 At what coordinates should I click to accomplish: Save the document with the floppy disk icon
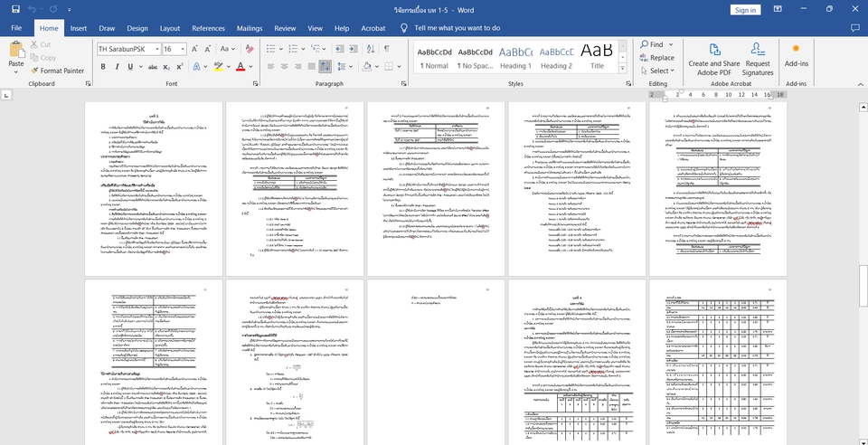15,9
